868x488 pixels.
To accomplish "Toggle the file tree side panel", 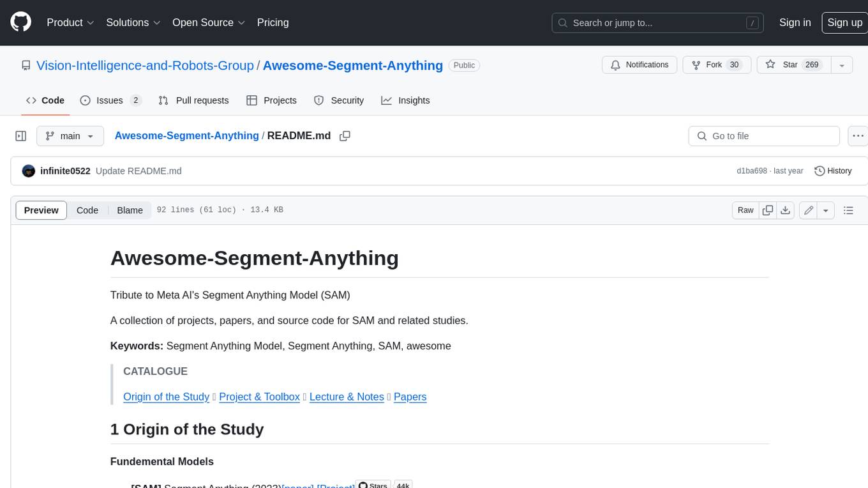I will click(20, 136).
